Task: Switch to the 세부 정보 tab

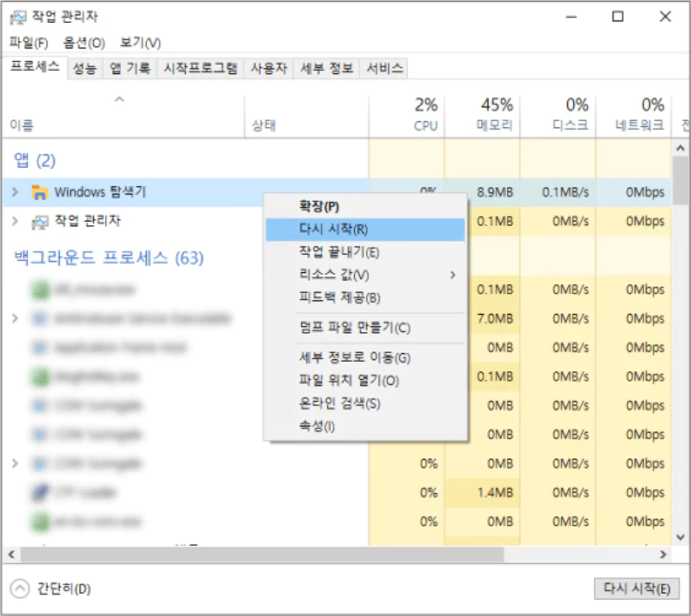Action: (x=327, y=68)
